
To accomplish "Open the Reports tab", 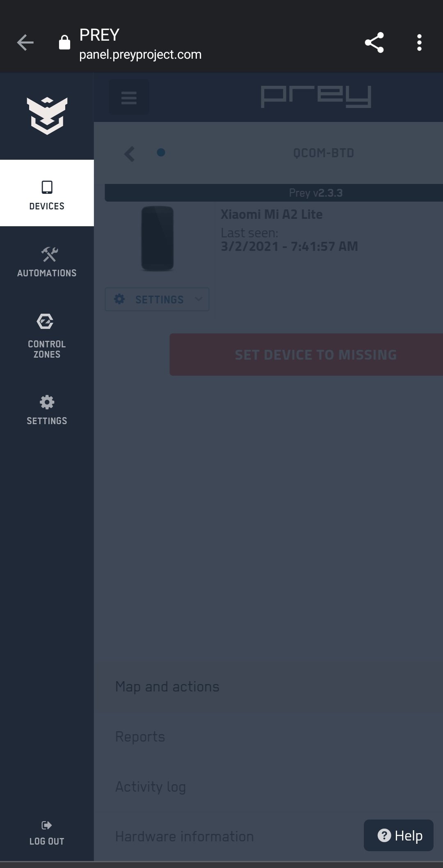I will pyautogui.click(x=140, y=737).
